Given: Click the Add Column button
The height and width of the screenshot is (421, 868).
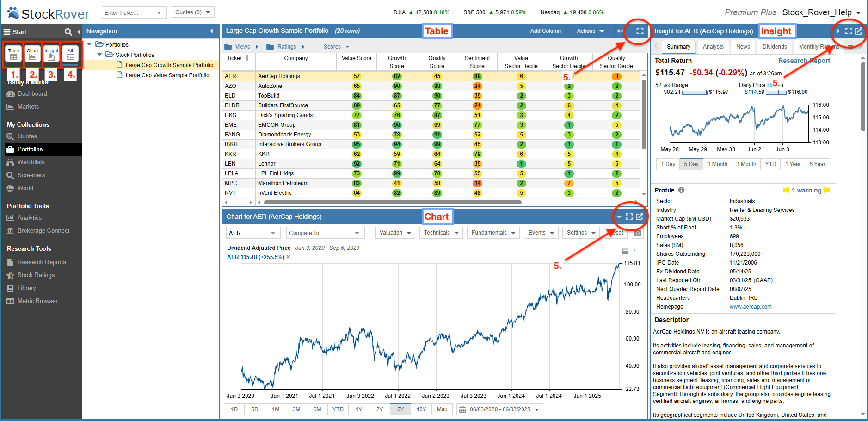Looking at the screenshot, I should [x=545, y=31].
